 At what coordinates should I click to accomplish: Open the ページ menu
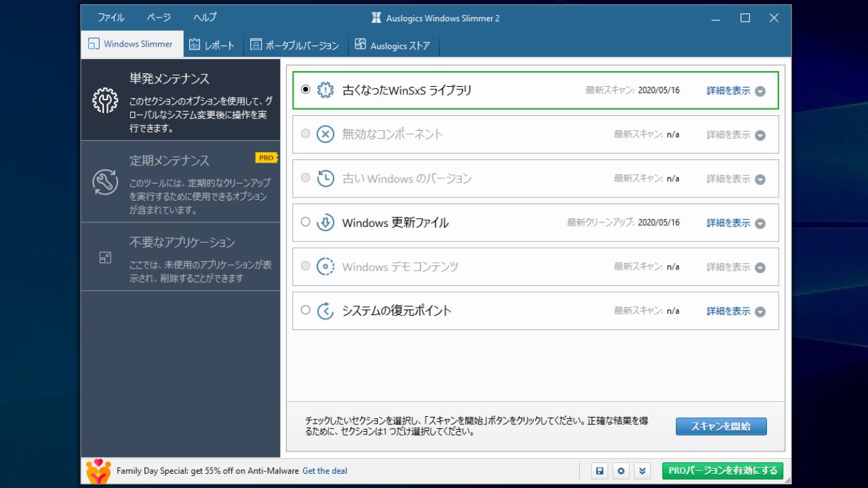coord(159,18)
